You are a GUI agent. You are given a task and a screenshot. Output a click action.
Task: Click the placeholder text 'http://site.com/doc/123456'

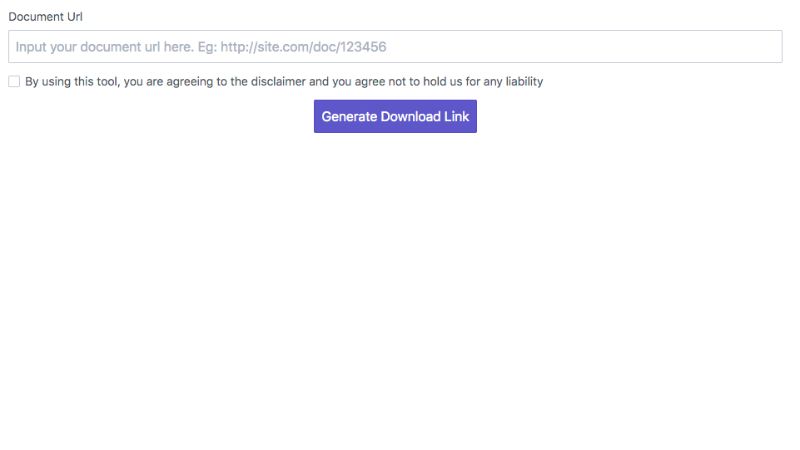point(303,47)
